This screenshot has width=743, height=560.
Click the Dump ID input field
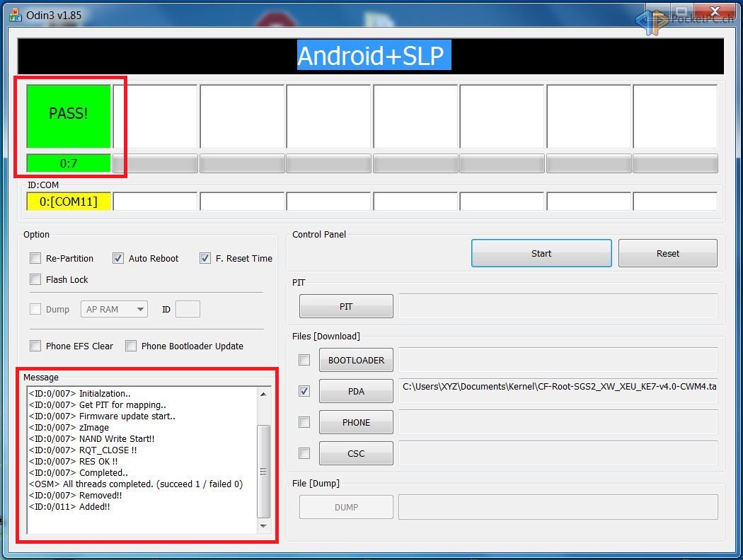click(x=188, y=309)
